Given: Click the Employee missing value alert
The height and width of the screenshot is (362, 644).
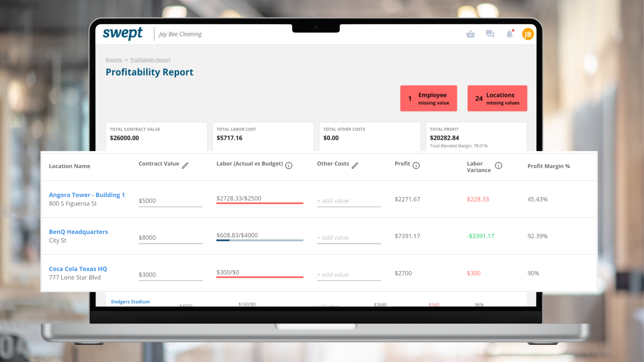Looking at the screenshot, I should coord(429,98).
